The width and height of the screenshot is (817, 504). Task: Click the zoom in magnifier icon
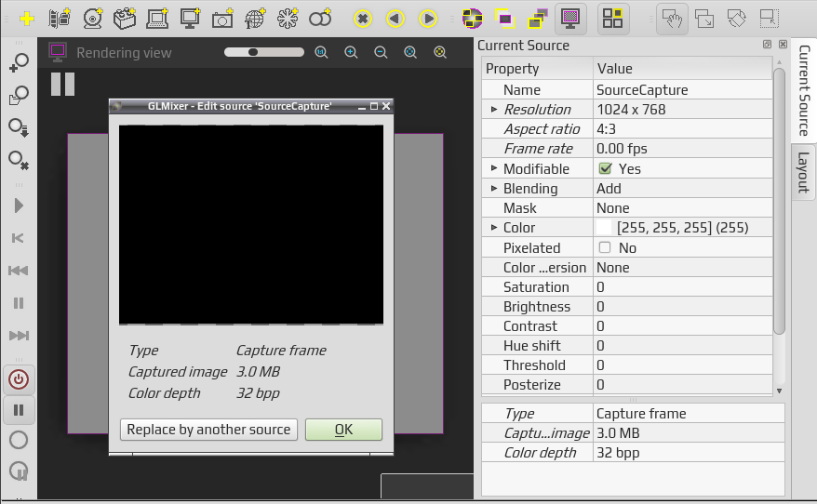point(351,52)
